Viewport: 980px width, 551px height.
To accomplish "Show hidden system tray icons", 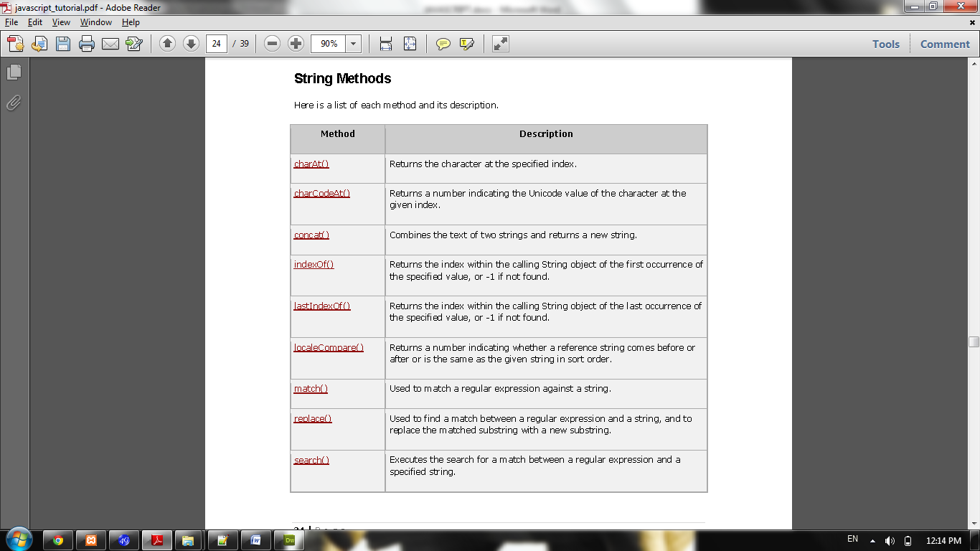I will (872, 540).
